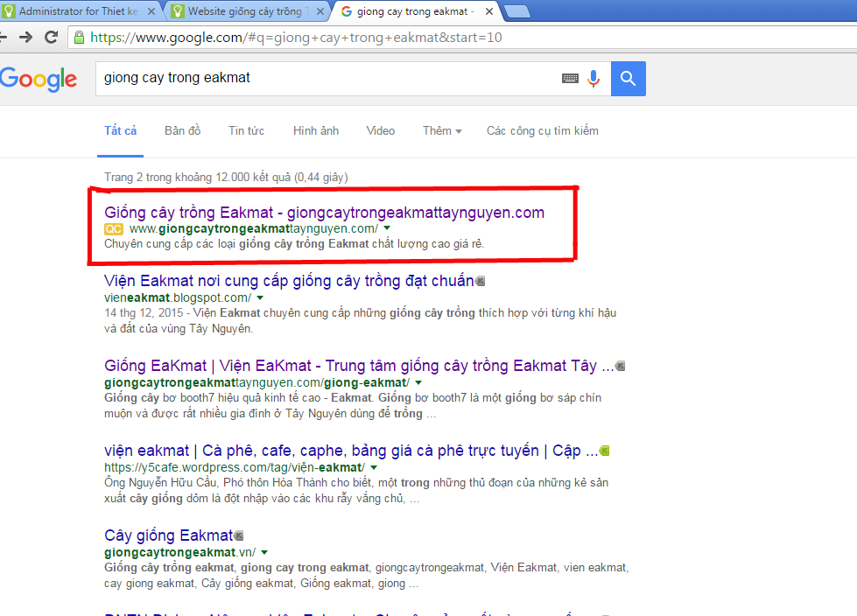Open the 'Thêm' more menu
The image size is (857, 616).
[x=442, y=131]
